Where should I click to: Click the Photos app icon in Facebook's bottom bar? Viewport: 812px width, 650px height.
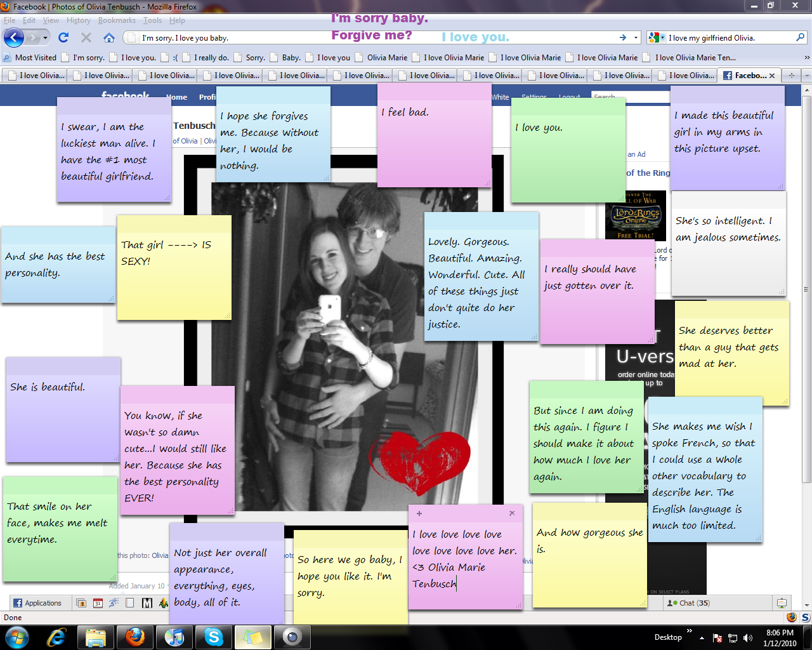pyautogui.click(x=81, y=603)
